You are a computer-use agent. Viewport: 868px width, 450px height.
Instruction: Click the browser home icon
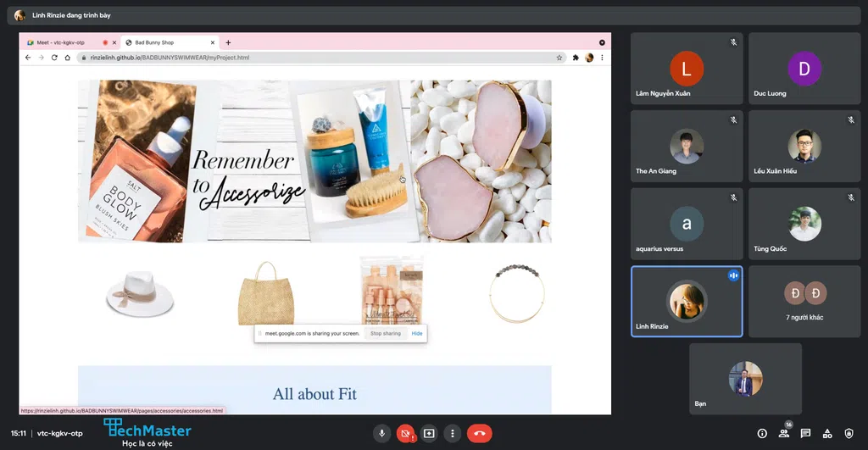click(x=68, y=58)
